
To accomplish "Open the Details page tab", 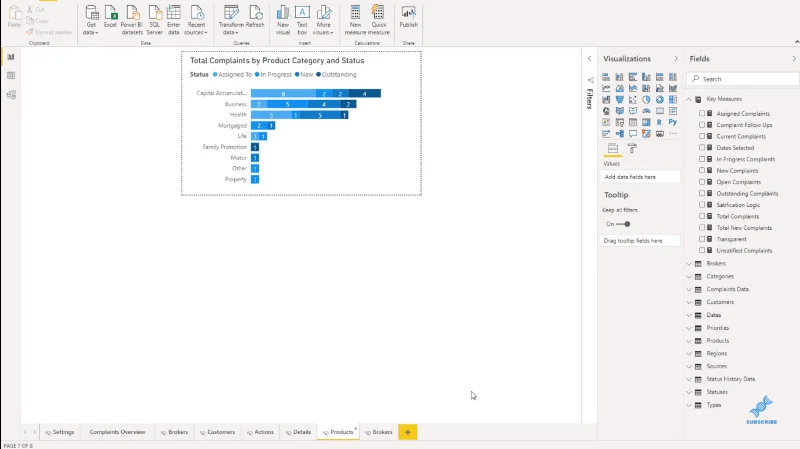I will click(298, 432).
